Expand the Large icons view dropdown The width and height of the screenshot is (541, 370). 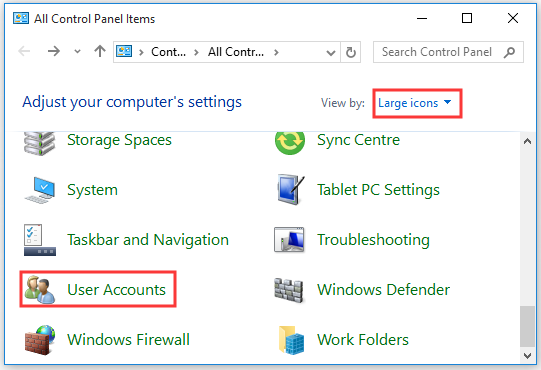(415, 103)
